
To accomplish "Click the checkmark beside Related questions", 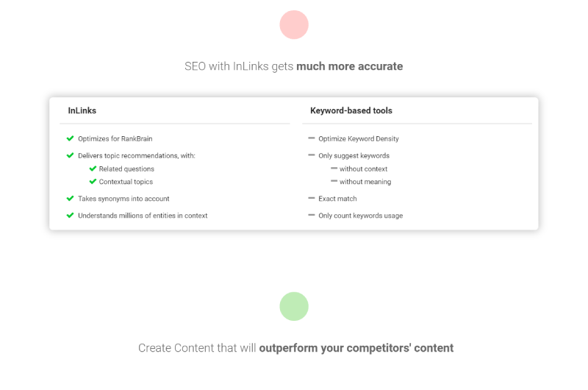I will (x=93, y=169).
